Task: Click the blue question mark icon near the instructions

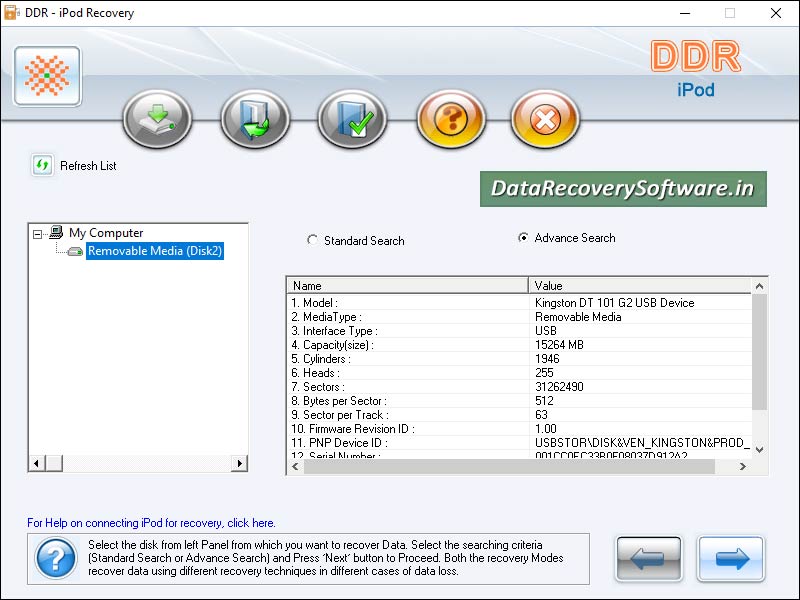Action: 54,559
